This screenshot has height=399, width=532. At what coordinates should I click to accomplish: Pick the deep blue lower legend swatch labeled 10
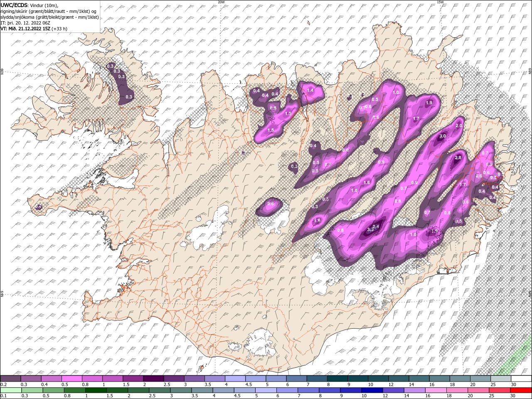pyautogui.click(x=372, y=390)
